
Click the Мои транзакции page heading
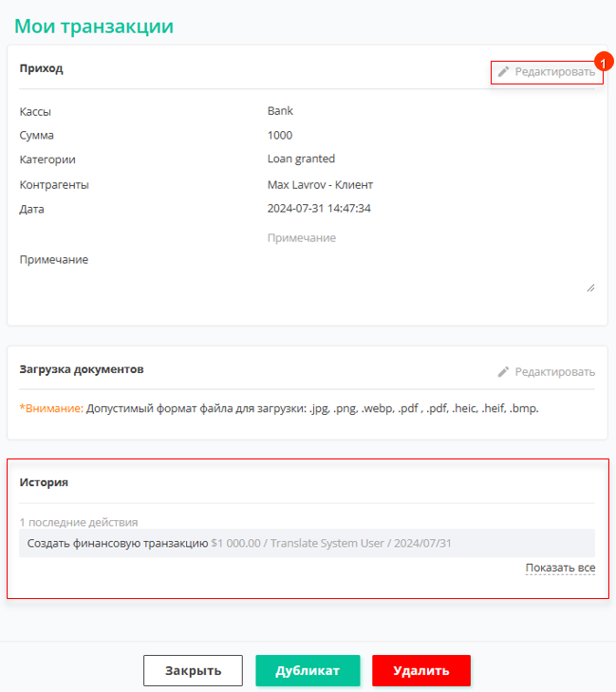pyautogui.click(x=94, y=26)
